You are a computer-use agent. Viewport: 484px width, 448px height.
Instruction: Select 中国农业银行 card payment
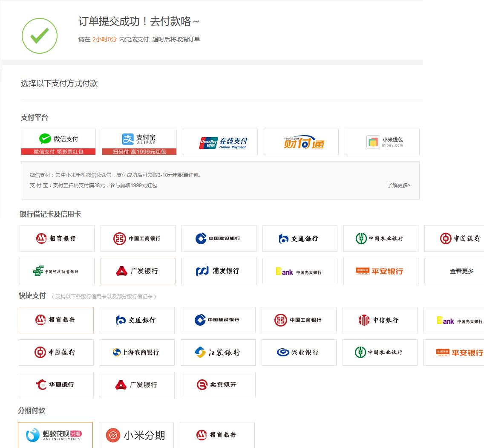381,239
